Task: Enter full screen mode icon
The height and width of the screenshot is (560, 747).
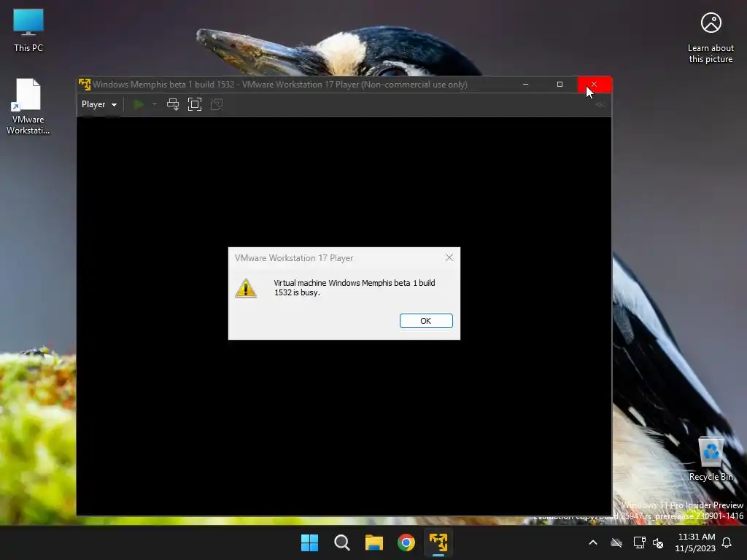Action: pyautogui.click(x=195, y=104)
